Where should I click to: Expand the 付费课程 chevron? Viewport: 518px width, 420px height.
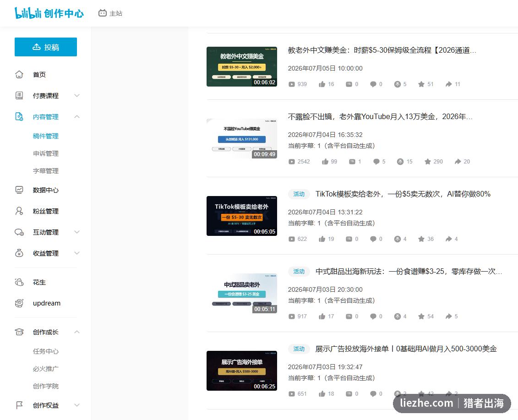point(77,96)
